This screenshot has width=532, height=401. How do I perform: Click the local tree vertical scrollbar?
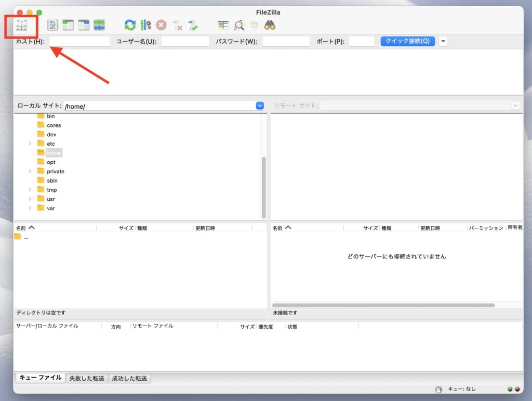tap(263, 187)
